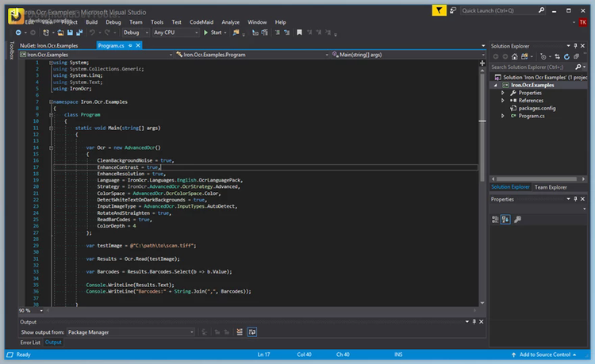Open the Window menu
The width and height of the screenshot is (595, 364).
pyautogui.click(x=257, y=22)
